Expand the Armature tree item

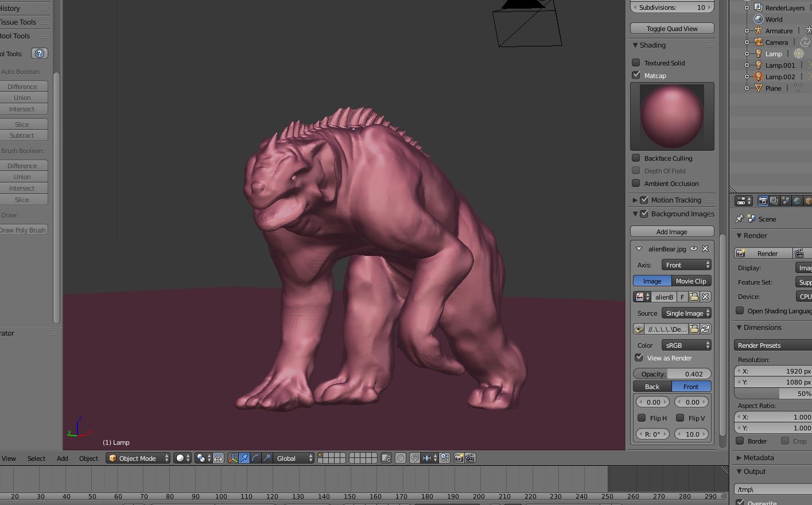pyautogui.click(x=747, y=31)
